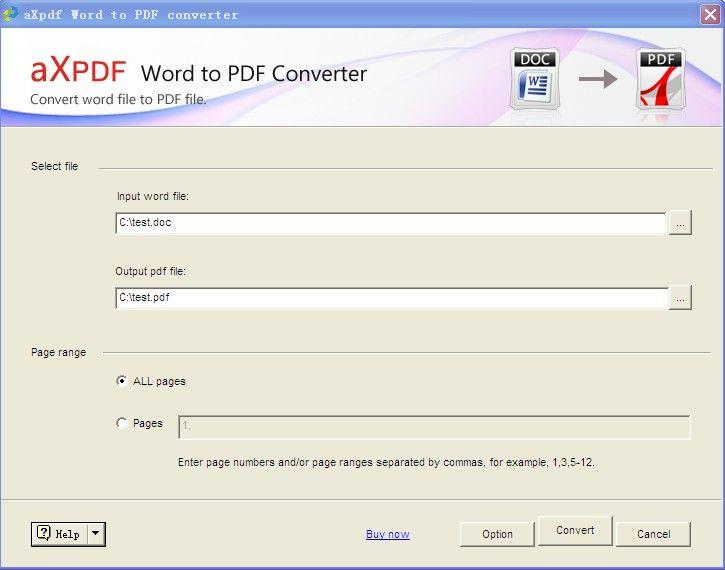Choose the Pages radio option
The image size is (725, 570).
pos(122,423)
